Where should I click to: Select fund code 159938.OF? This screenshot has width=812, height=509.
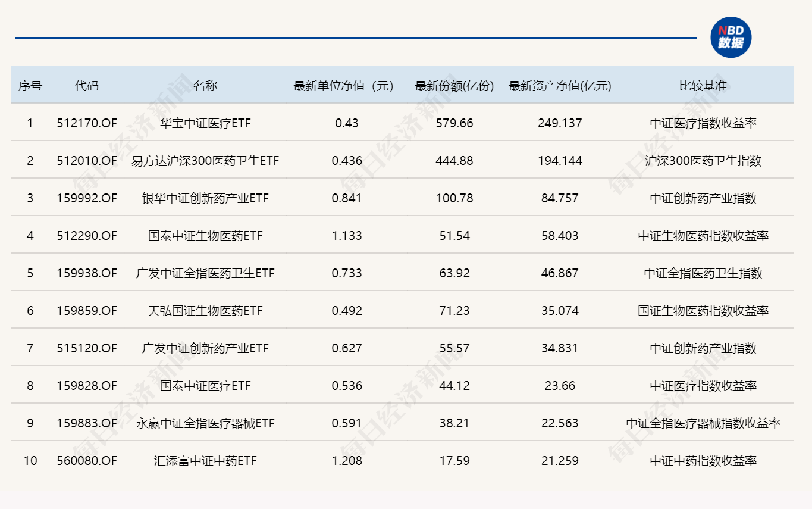coord(87,273)
